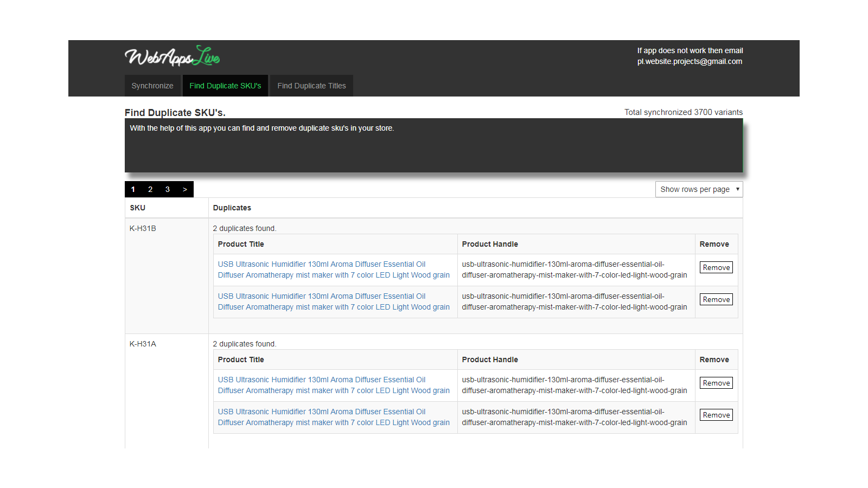Open first product title link under K-H31A
Screen dimensions: 868x488
(333, 385)
